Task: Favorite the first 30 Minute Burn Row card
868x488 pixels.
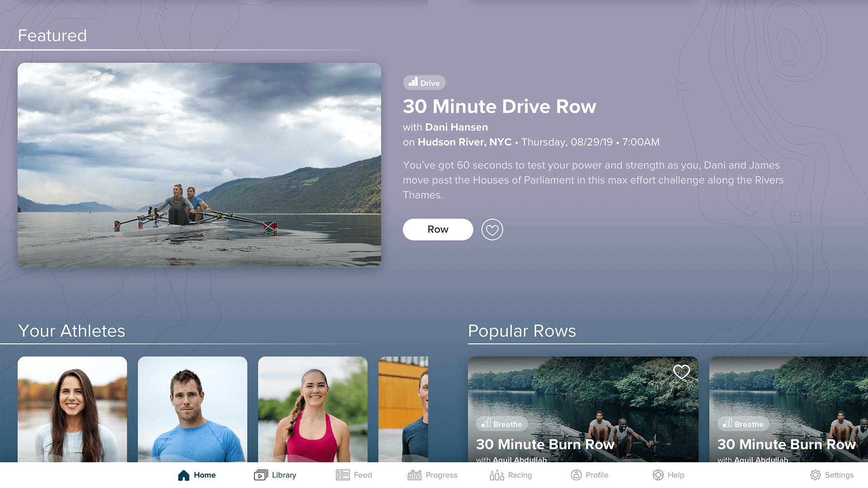Action: [x=681, y=372]
